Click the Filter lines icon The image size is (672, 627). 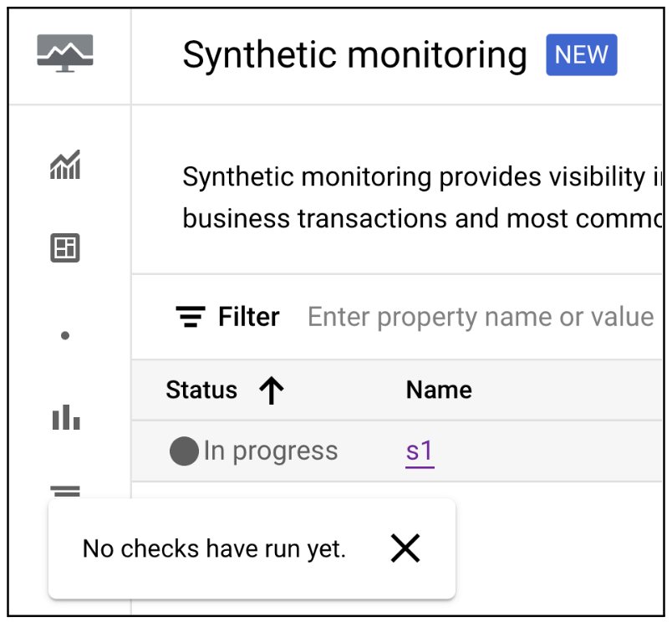tap(191, 318)
